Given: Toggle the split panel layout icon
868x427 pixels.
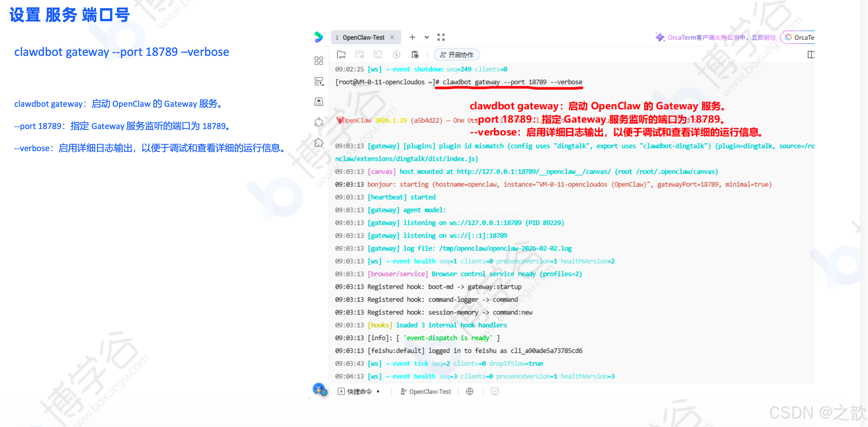Looking at the screenshot, I should (x=811, y=55).
